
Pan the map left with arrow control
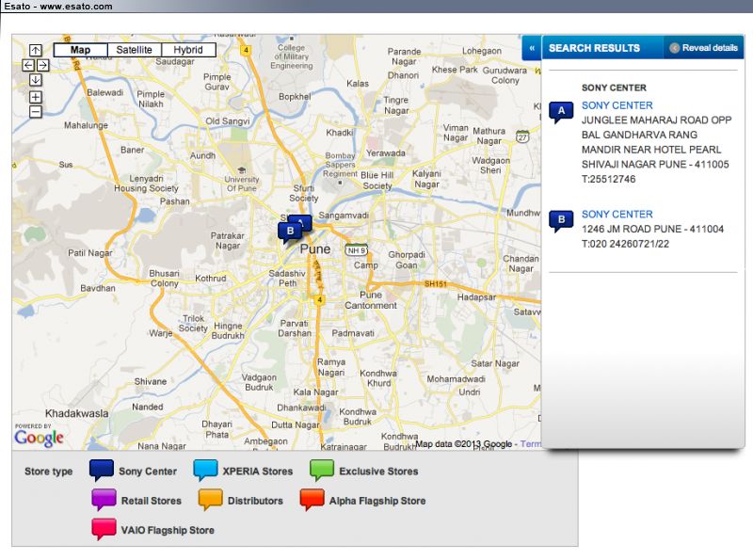point(27,65)
